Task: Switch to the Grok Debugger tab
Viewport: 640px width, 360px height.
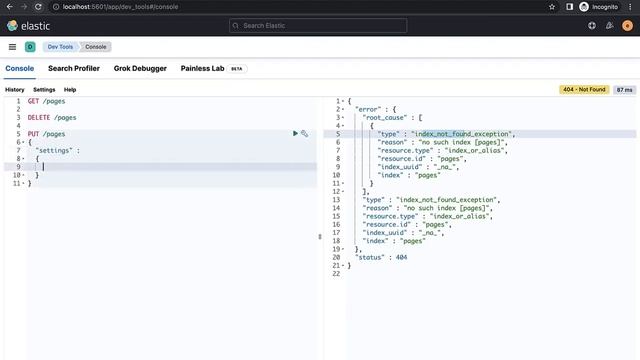Action: [x=140, y=69]
